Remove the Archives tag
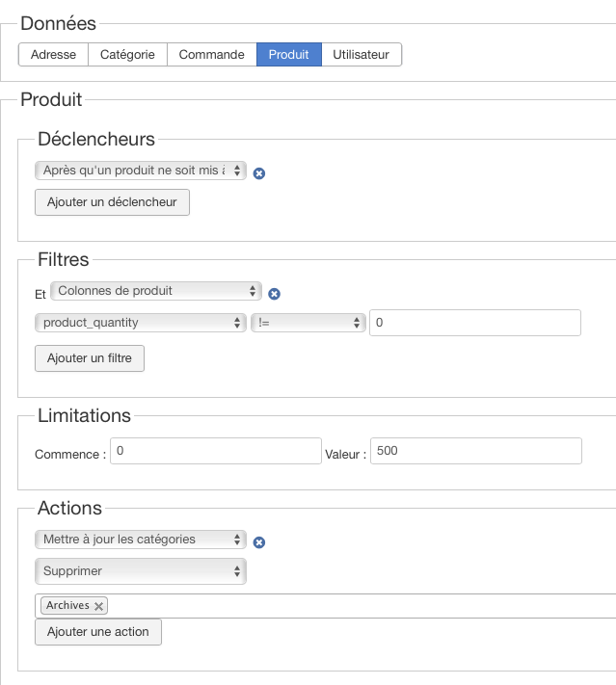 click(x=98, y=606)
